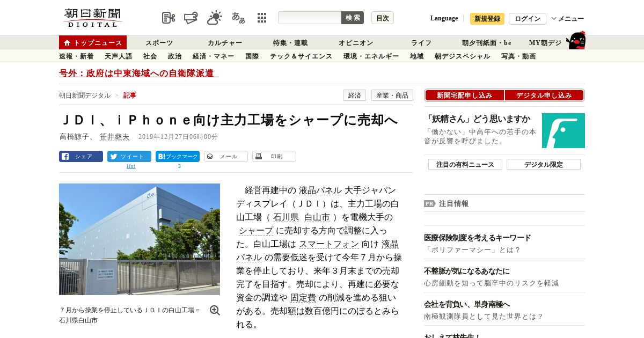Tweet the article via ツイート button
Screen dimensions: 644x338
(x=129, y=157)
